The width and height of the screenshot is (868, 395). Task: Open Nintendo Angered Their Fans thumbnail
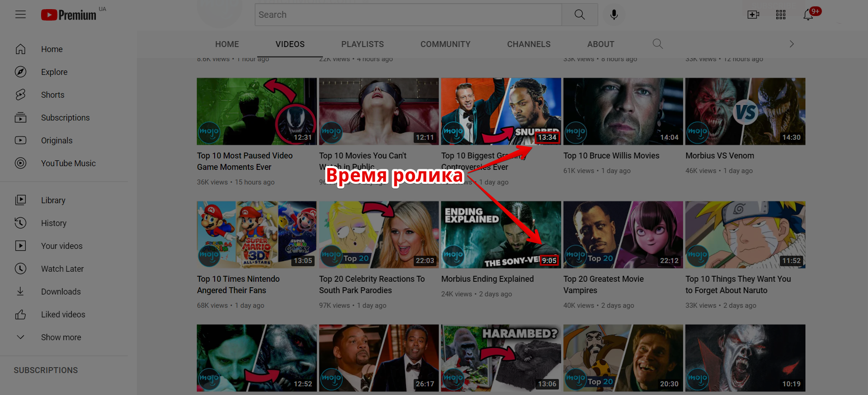click(257, 235)
